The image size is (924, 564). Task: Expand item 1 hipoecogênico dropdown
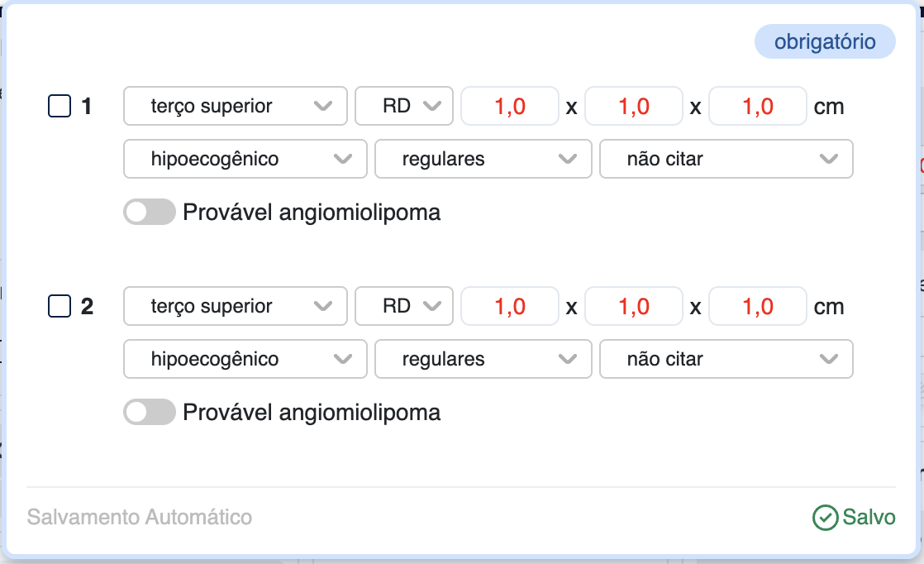coord(245,159)
